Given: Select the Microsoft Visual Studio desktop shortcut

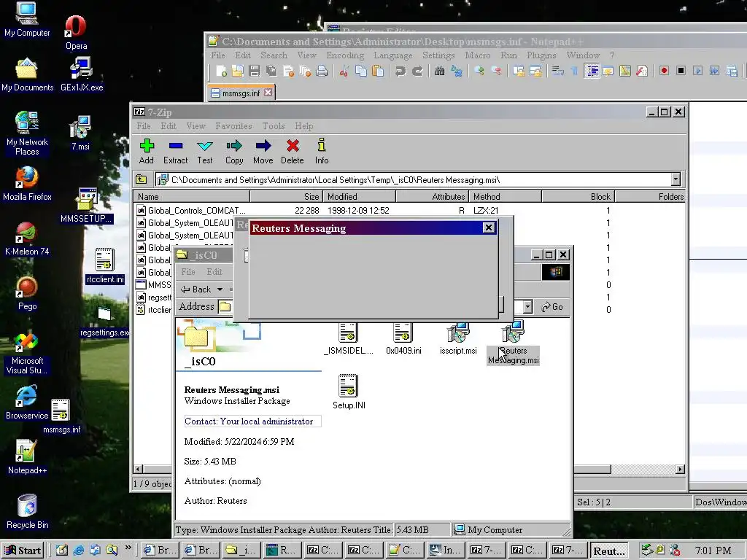Looking at the screenshot, I should click(x=27, y=353).
